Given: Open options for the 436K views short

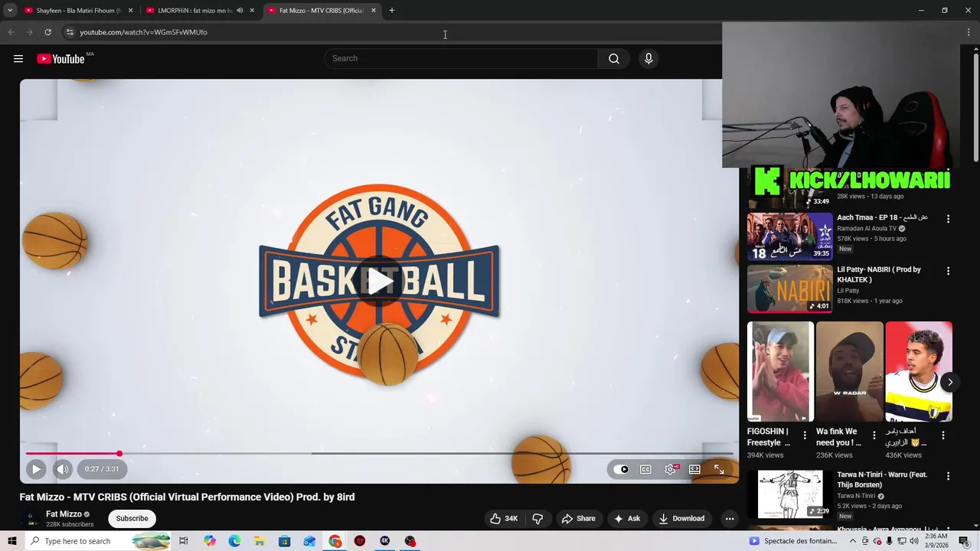Looking at the screenshot, I should tap(942, 435).
